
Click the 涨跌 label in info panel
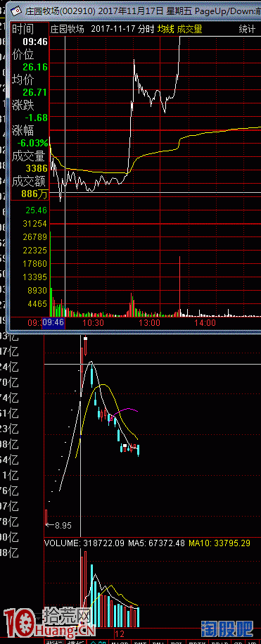(23, 105)
